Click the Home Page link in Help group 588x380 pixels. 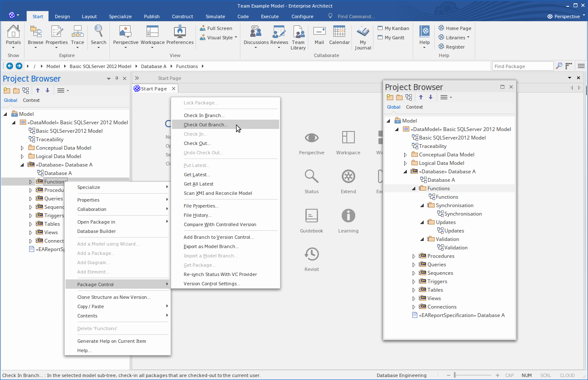click(458, 28)
